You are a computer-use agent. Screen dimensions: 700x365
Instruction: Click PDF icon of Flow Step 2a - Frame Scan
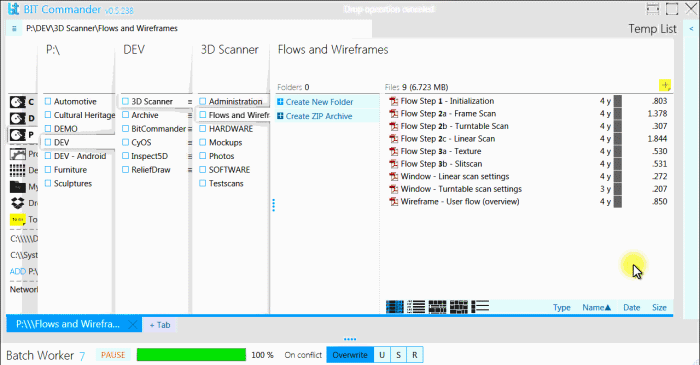393,114
